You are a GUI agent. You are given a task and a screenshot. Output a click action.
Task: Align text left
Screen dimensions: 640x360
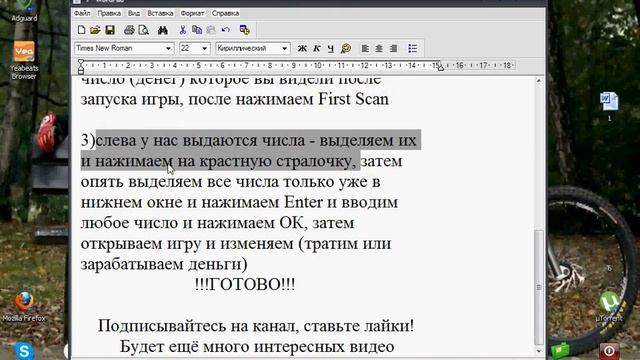click(x=365, y=49)
